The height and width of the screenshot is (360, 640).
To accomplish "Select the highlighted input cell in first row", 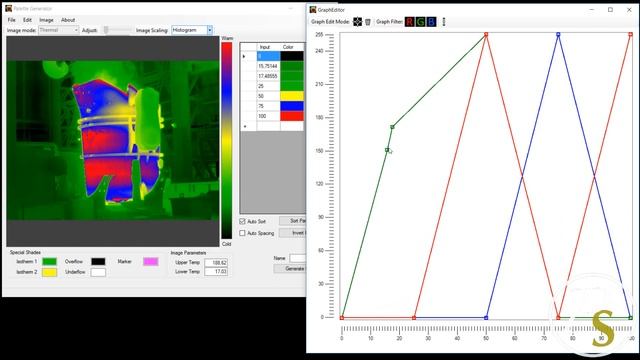I will coord(268,56).
